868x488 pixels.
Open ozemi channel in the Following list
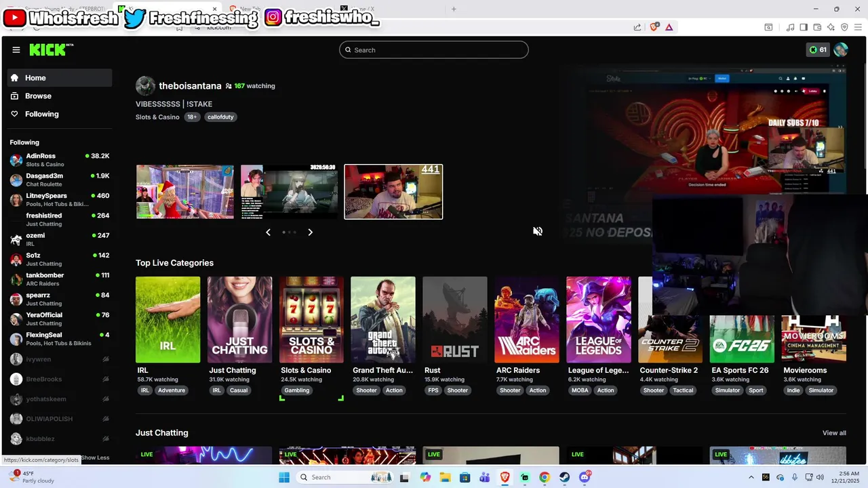(60, 239)
